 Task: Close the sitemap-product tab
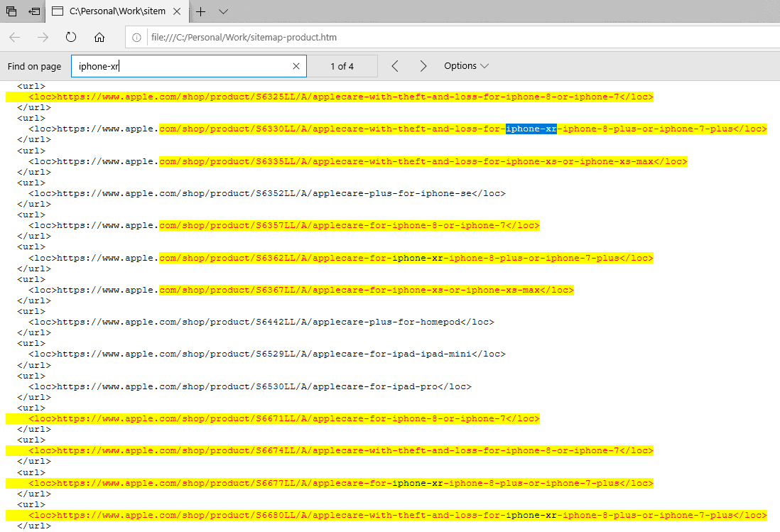(x=177, y=11)
